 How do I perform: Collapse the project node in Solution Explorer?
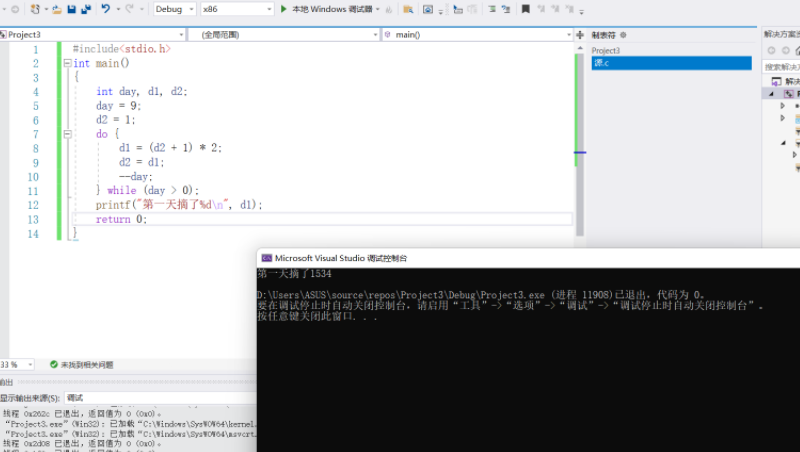771,94
